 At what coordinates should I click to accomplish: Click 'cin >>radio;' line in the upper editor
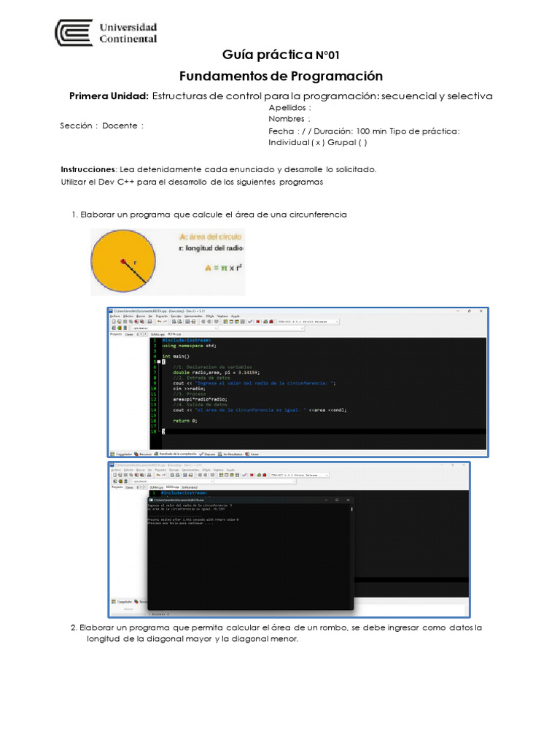point(189,389)
